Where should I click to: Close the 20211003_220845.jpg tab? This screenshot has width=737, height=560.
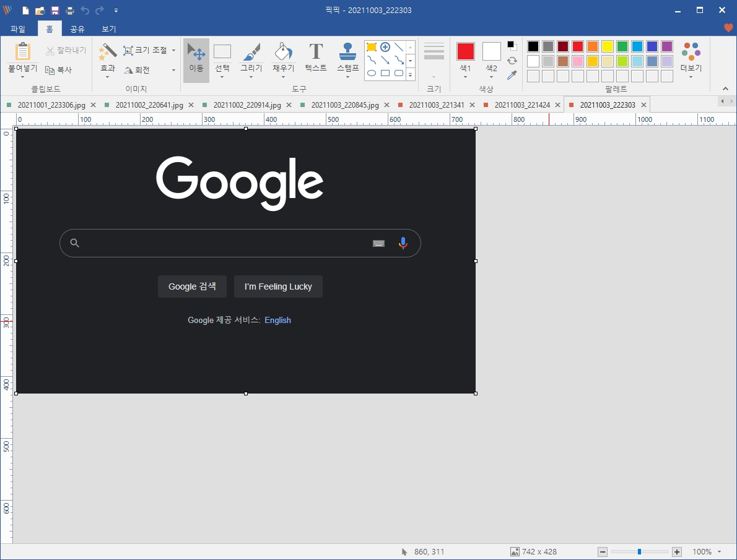coord(387,105)
